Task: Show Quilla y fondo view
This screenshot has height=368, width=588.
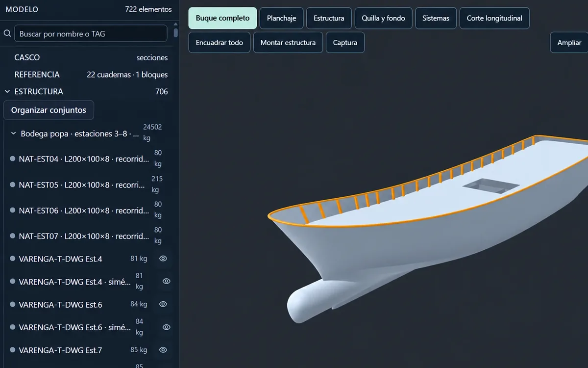Action: [x=383, y=18]
